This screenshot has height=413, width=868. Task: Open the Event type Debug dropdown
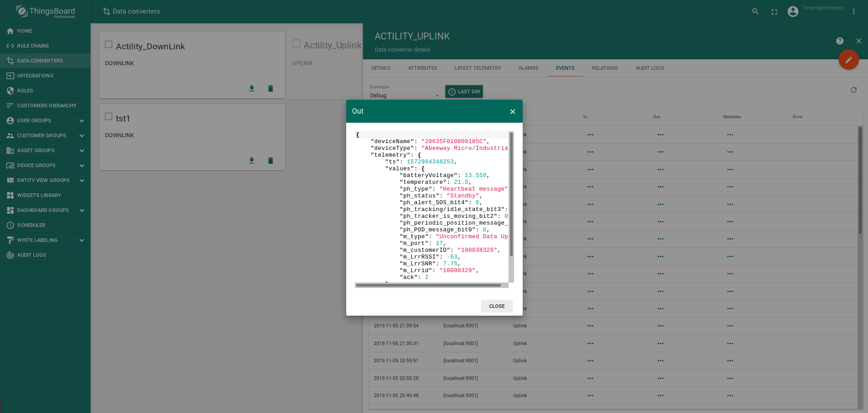404,96
